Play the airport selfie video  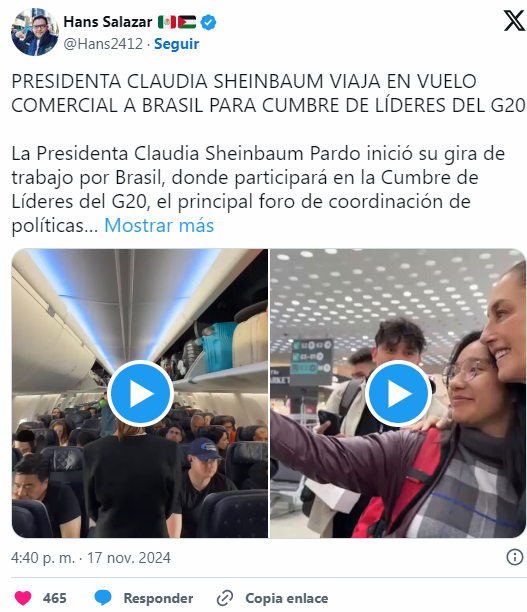coord(399,393)
